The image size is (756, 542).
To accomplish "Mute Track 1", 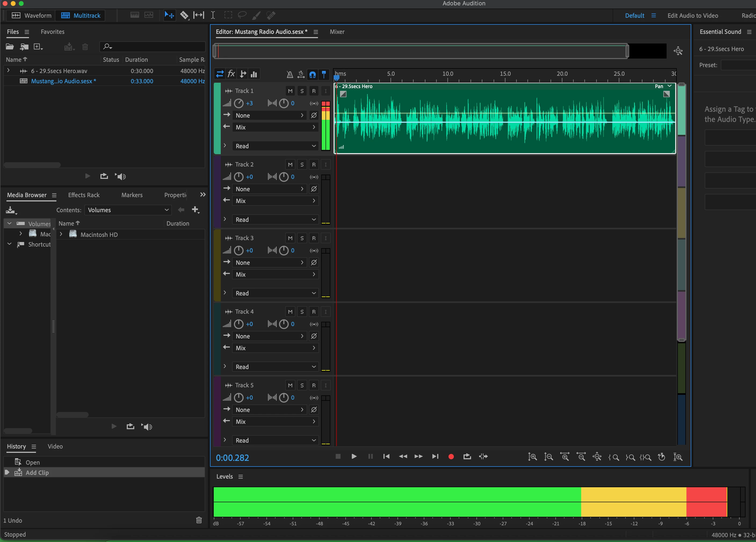I will (290, 91).
